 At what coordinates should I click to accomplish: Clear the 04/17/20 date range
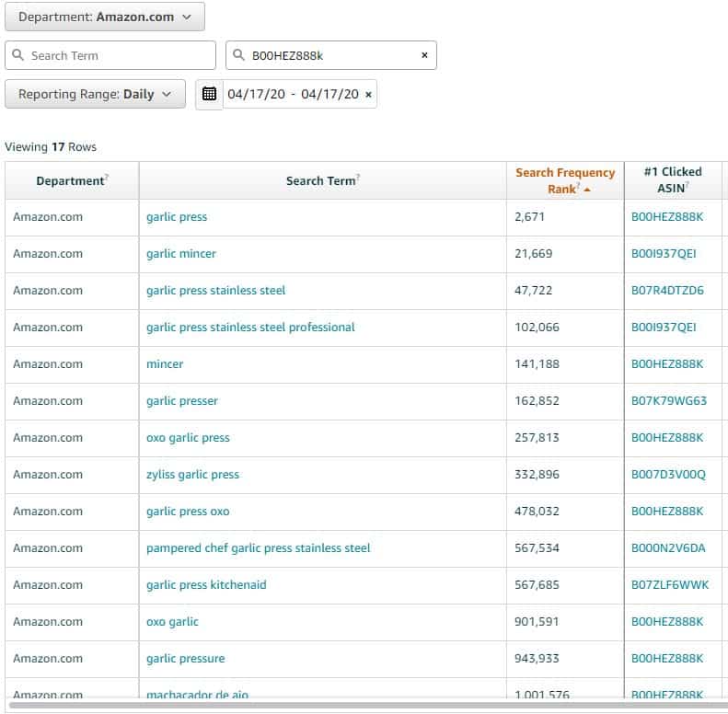[368, 95]
